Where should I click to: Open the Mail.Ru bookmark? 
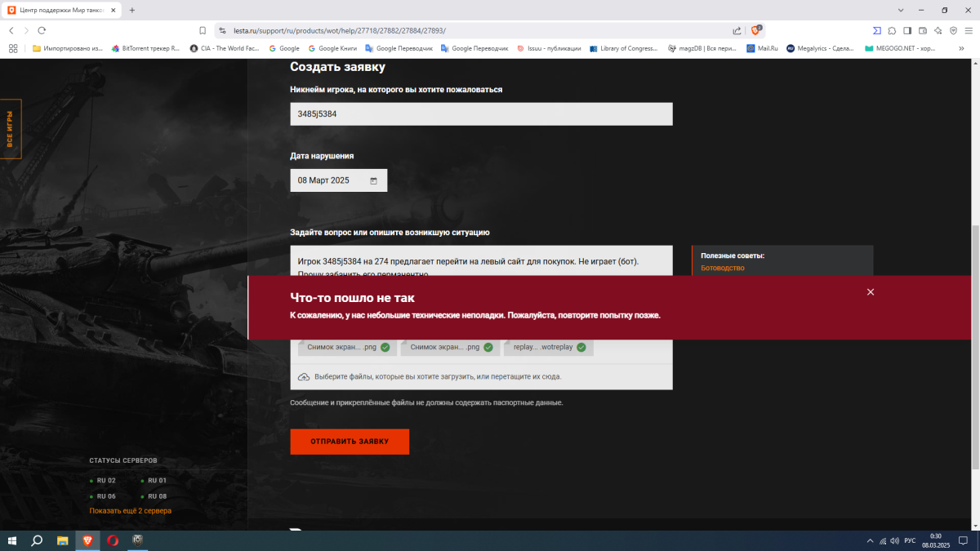762,48
